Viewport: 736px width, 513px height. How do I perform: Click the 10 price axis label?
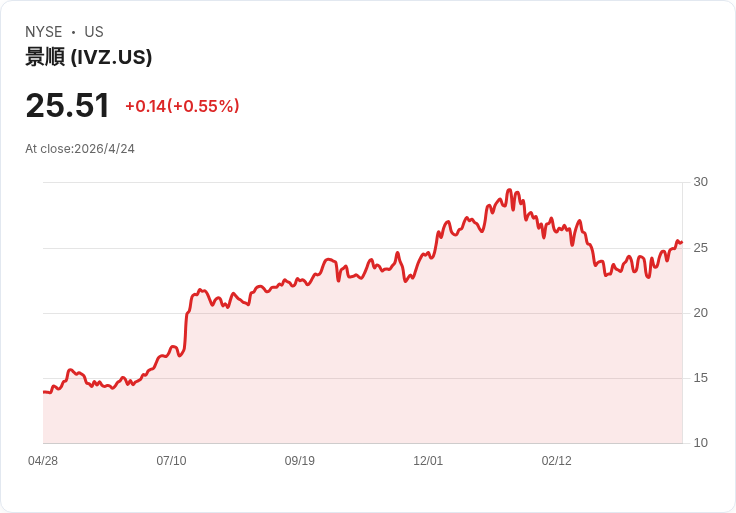click(700, 443)
